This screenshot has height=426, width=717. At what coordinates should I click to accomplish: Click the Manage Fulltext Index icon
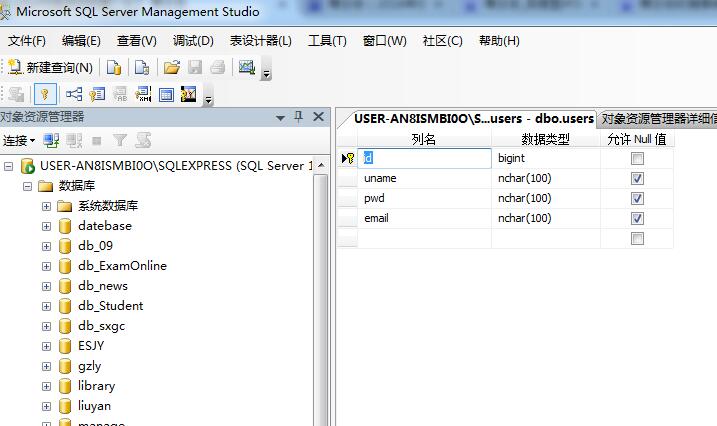click(120, 95)
